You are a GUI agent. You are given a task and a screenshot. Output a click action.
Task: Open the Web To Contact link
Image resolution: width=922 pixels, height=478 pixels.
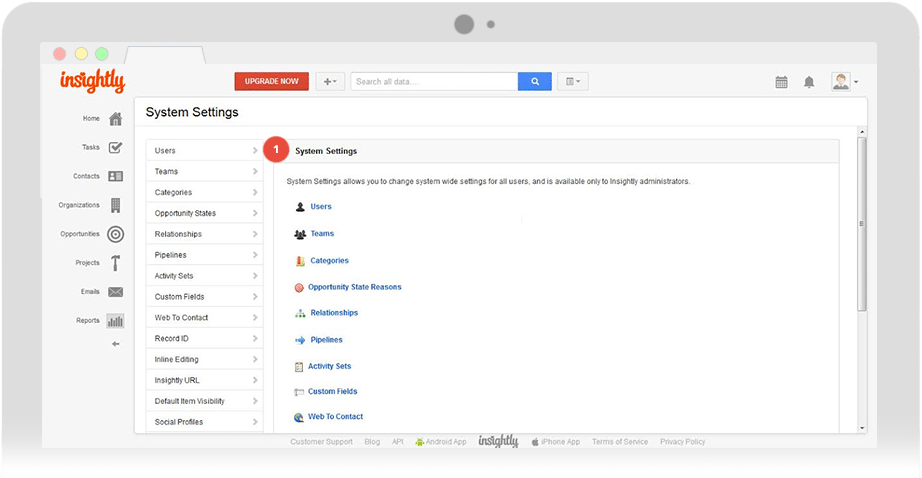335,417
